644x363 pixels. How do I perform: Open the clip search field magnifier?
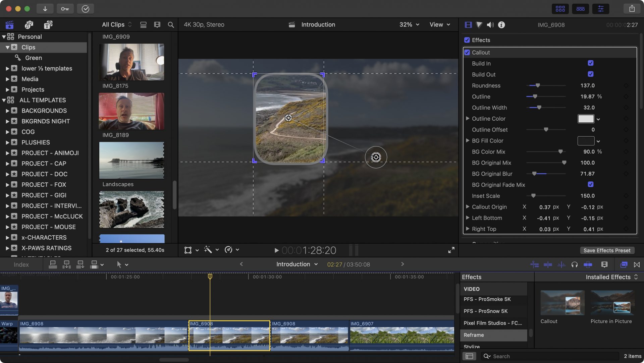tap(170, 24)
